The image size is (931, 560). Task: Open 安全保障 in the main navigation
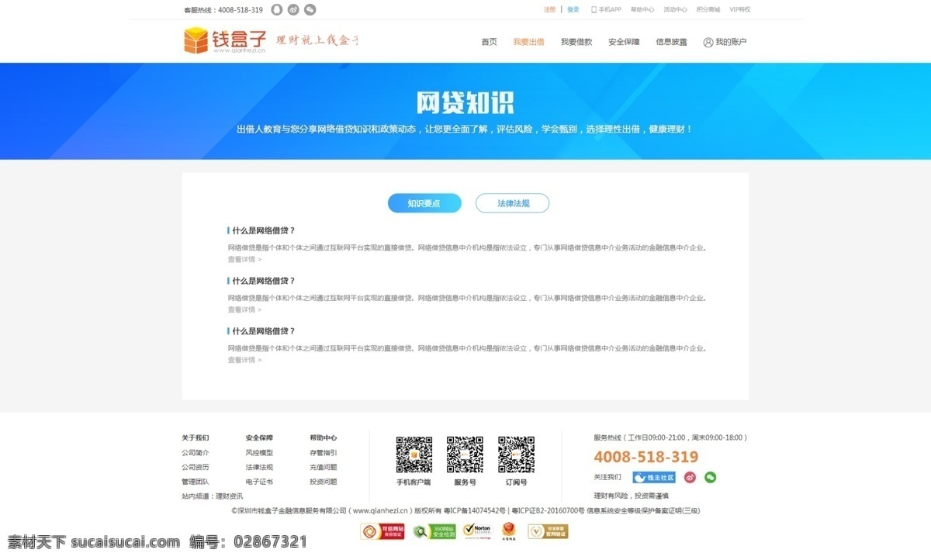[x=624, y=42]
